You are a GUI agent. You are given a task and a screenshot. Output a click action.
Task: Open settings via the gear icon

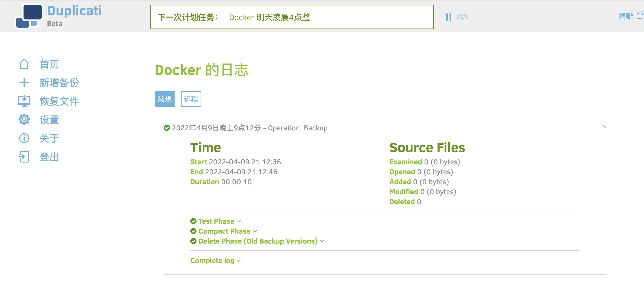point(24,120)
